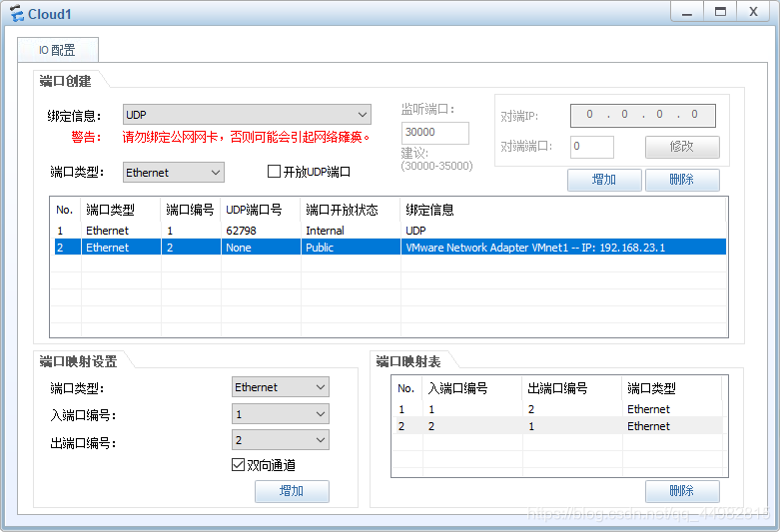Click the 端口开放状态 column header
The width and height of the screenshot is (780, 532).
[351, 210]
